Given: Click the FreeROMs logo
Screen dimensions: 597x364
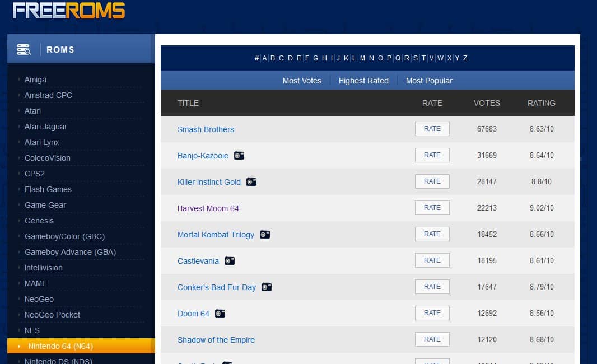Looking at the screenshot, I should pos(68,10).
